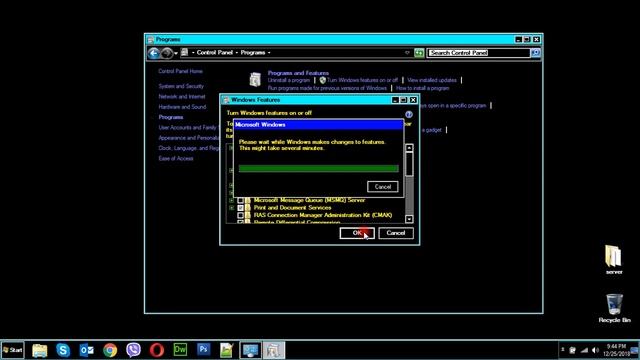The height and width of the screenshot is (360, 640).
Task: Expand the Microsoft Message Queue Server node
Action: [x=231, y=200]
